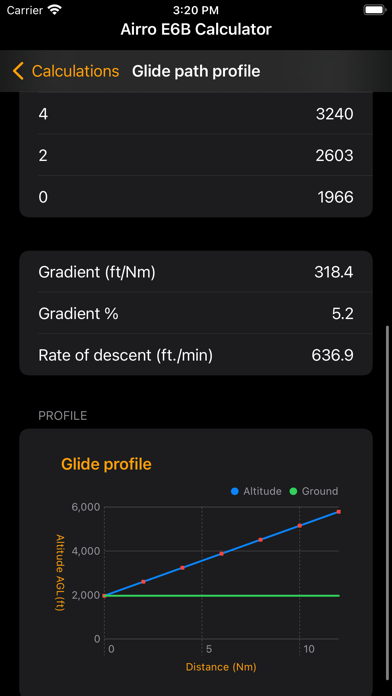Click the vertical scrollbar indicator
The image size is (392, 696).
[388, 510]
